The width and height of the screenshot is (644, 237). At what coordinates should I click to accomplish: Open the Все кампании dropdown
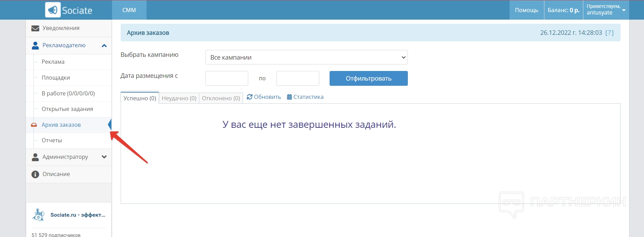[306, 58]
